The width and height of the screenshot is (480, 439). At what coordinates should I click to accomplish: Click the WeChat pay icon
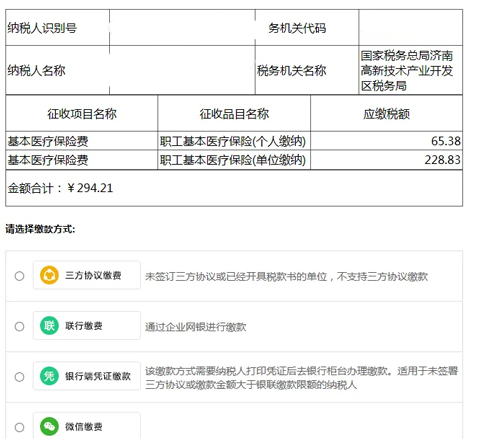coord(49,426)
